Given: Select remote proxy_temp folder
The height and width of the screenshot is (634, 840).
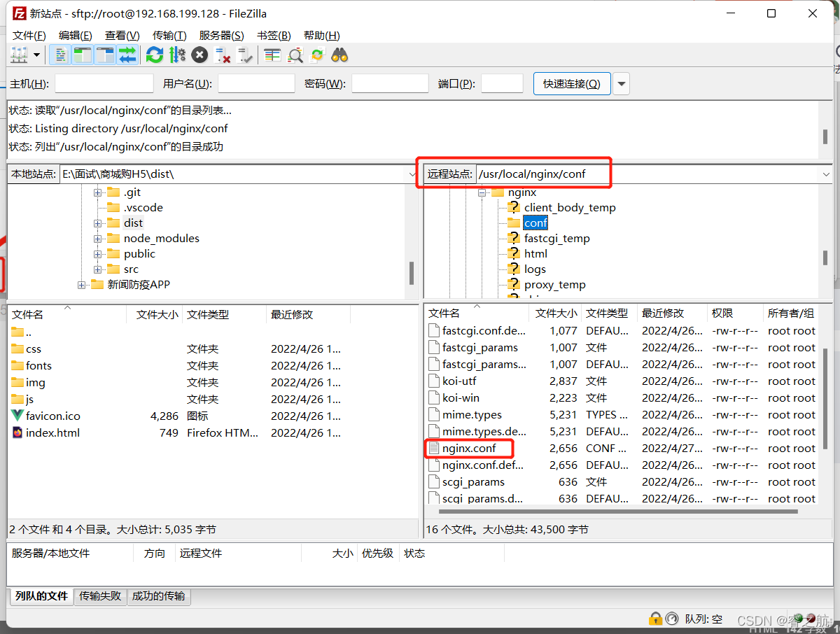Looking at the screenshot, I should [x=555, y=285].
